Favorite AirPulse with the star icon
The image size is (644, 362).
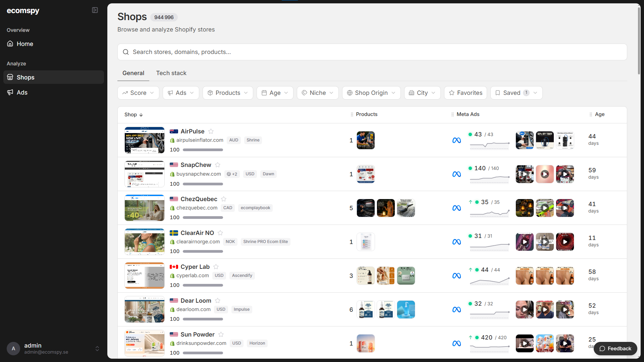(211, 131)
